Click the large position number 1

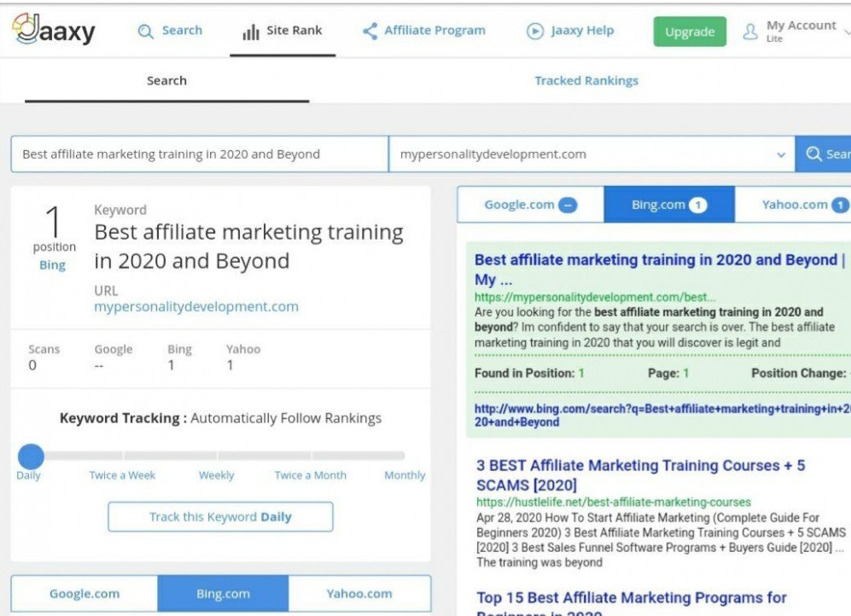(x=53, y=221)
